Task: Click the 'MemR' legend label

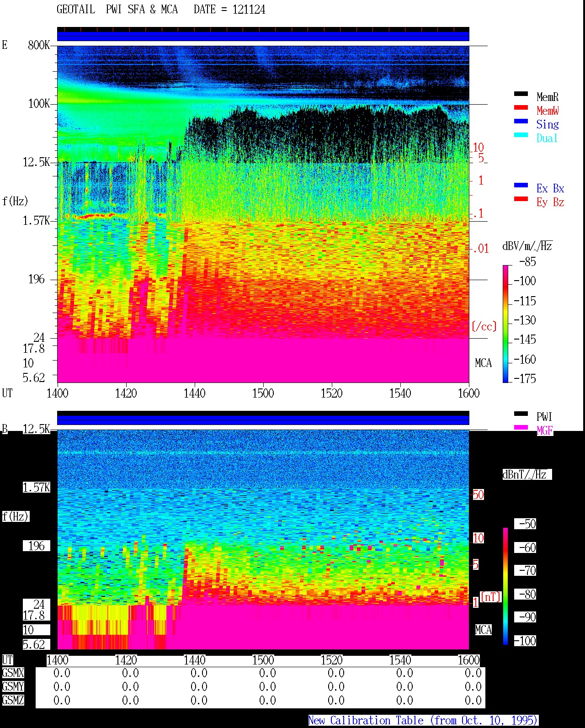Action: click(548, 97)
